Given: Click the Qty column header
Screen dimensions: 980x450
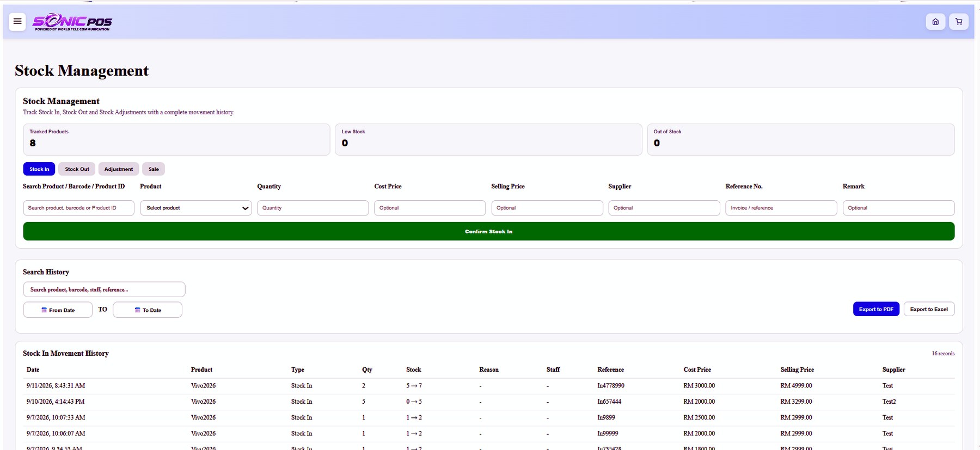Looking at the screenshot, I should pos(367,369).
